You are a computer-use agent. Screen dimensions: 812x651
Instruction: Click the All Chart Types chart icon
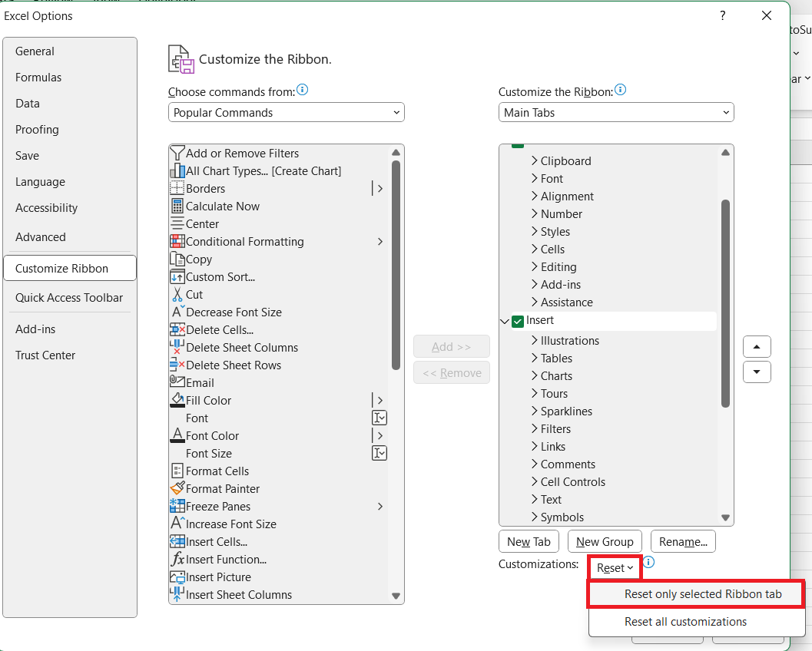point(177,170)
